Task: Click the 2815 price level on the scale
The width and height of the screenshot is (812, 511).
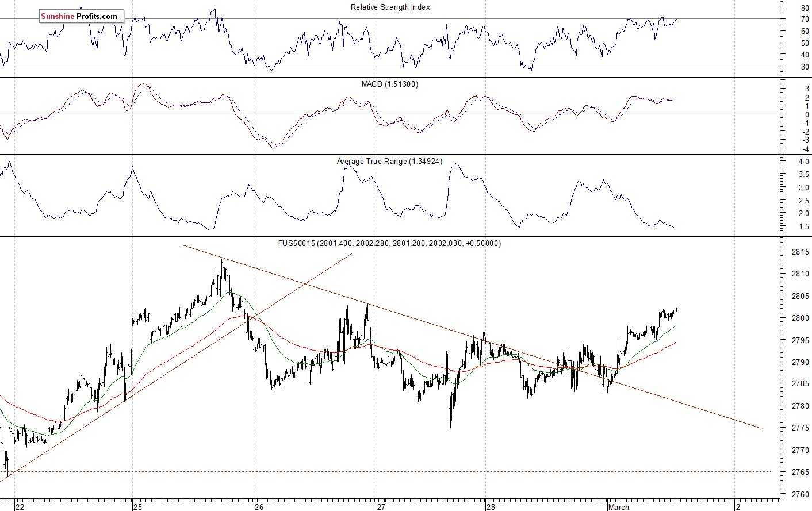Action: 800,252
